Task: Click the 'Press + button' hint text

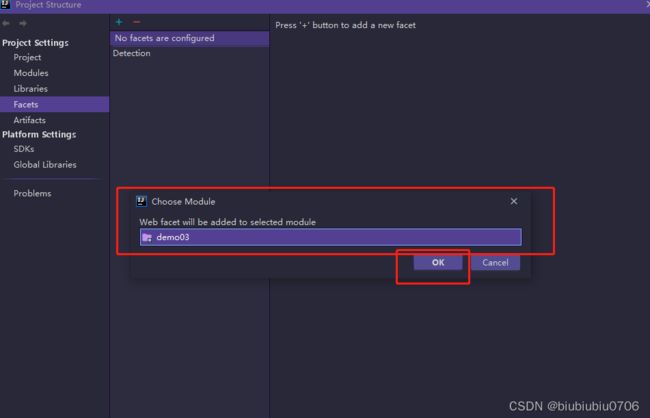Action: point(345,25)
